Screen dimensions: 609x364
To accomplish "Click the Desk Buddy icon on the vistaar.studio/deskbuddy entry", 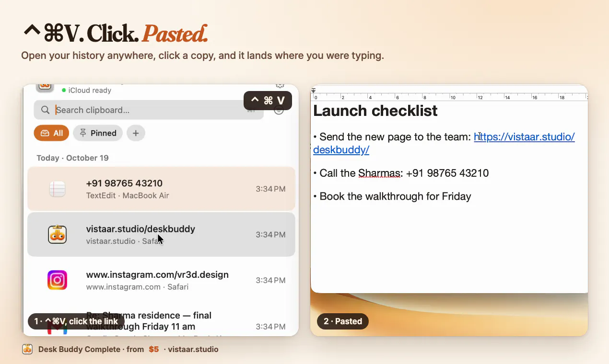I will [57, 235].
